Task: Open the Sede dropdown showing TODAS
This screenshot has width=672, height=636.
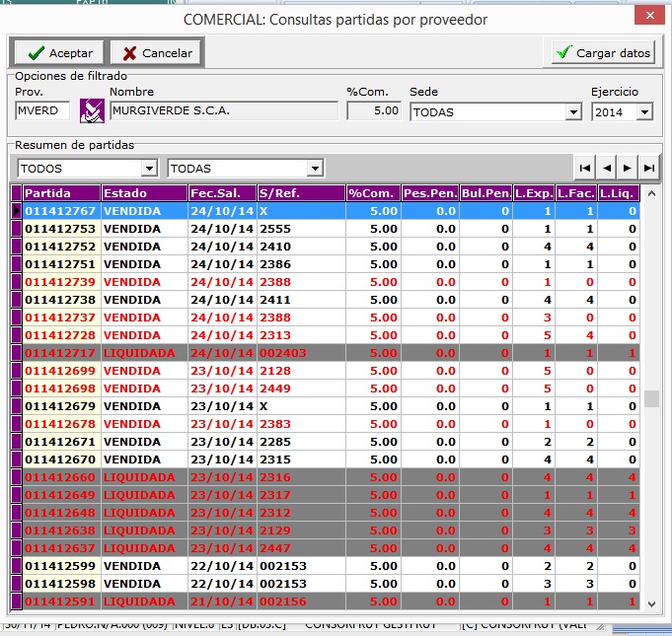Action: coord(573,112)
